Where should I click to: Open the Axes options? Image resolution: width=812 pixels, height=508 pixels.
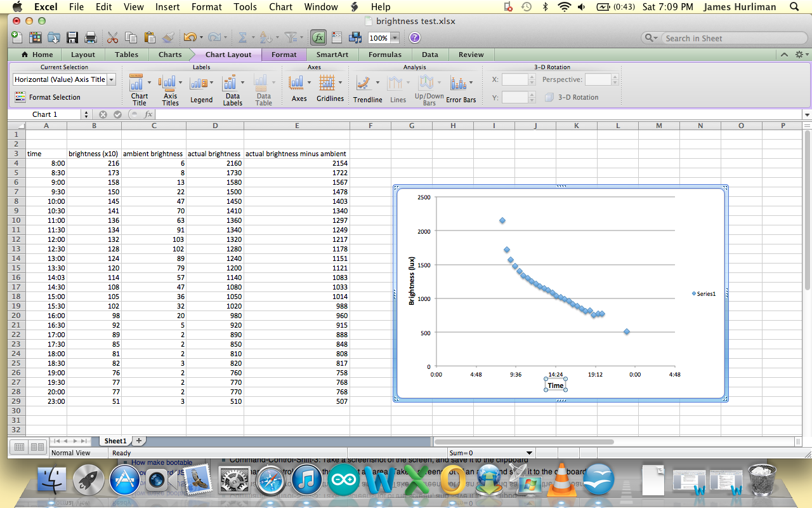tap(299, 89)
